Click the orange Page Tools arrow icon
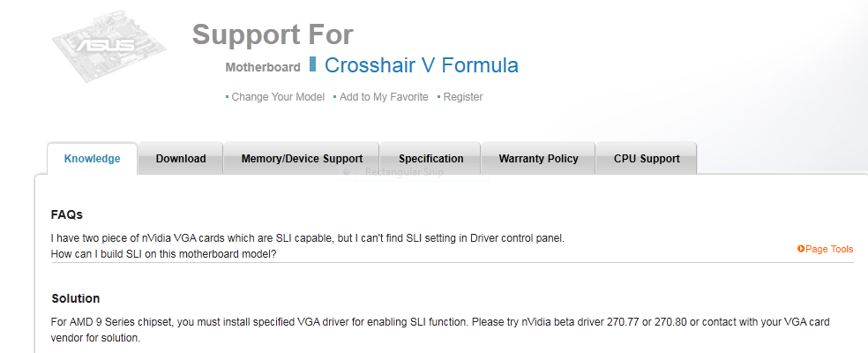Screen dimensions: 868x353 click(x=801, y=249)
